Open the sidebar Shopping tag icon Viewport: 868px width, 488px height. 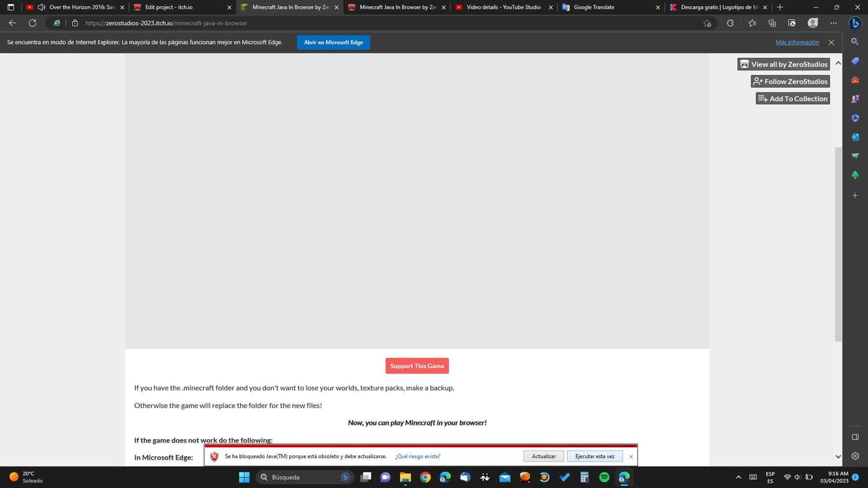tap(855, 61)
